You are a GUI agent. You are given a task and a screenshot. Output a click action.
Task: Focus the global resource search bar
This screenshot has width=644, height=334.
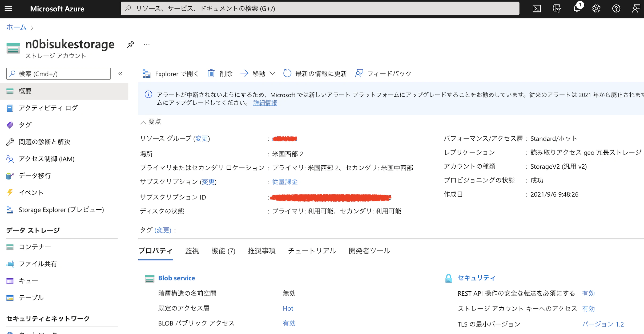pos(320,9)
